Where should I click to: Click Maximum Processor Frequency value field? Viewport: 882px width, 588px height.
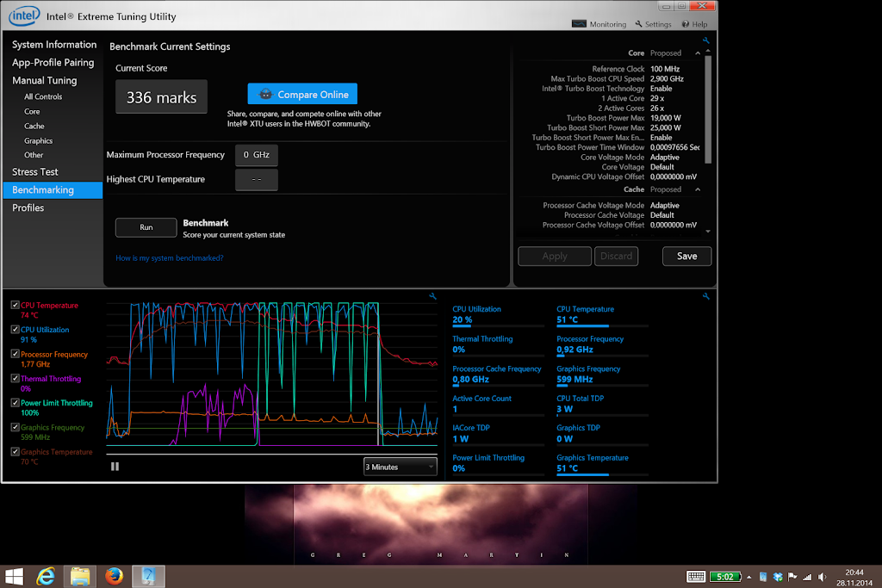click(257, 155)
